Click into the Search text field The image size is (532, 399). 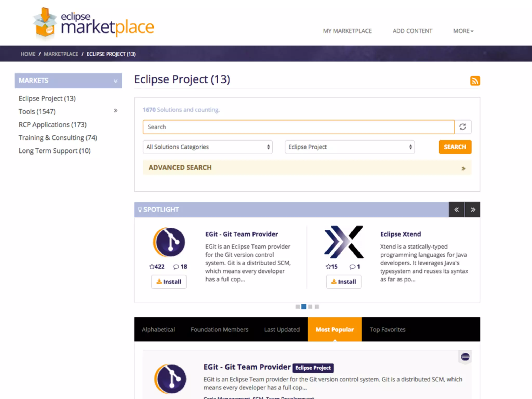click(x=298, y=127)
